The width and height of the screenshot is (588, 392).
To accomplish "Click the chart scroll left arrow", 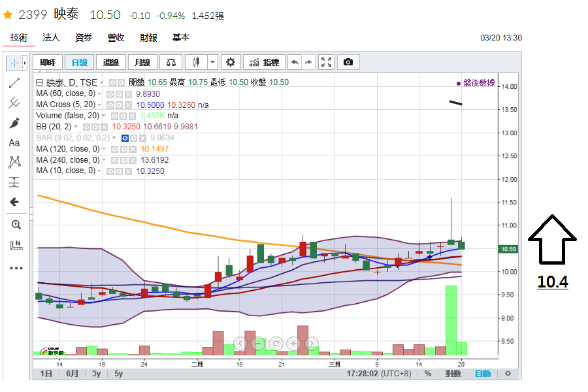I will (x=240, y=343).
